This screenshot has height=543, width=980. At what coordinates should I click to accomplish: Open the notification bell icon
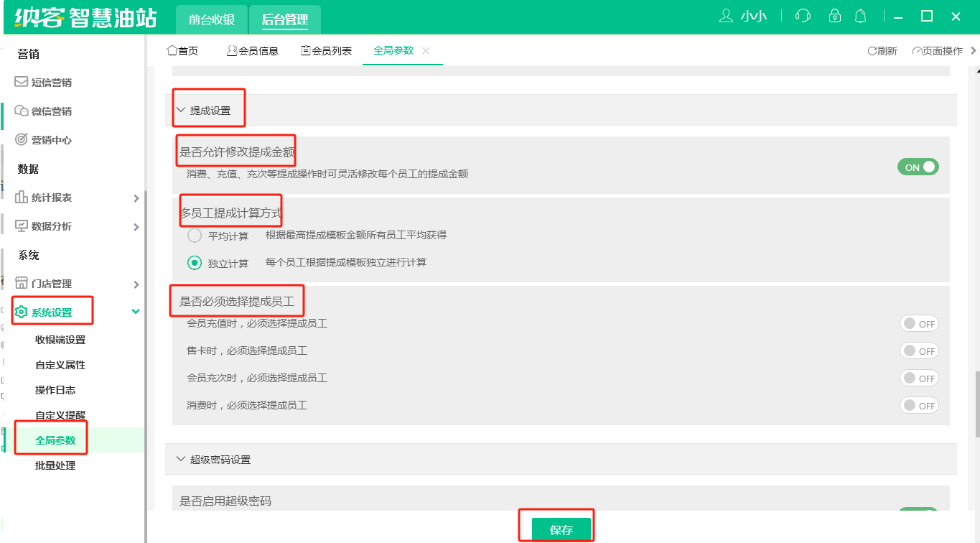[860, 16]
